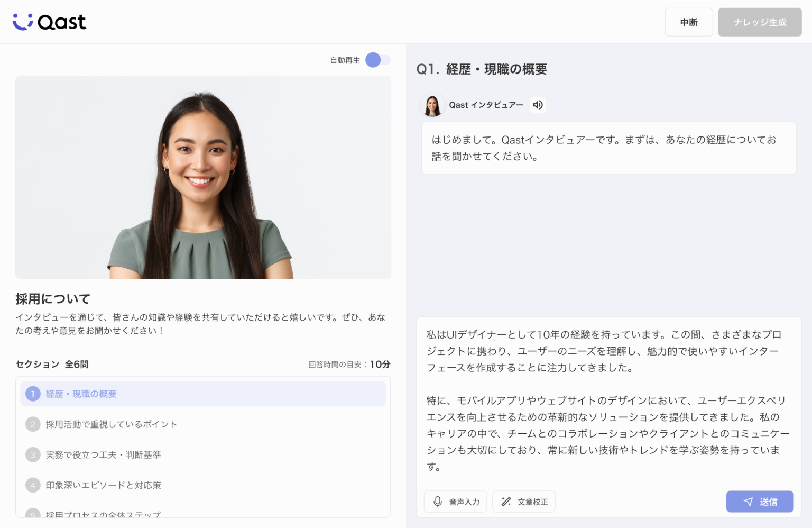Click the circled 3 badge beside 実務で役立つ工夫
The height and width of the screenshot is (528, 812).
tap(33, 454)
